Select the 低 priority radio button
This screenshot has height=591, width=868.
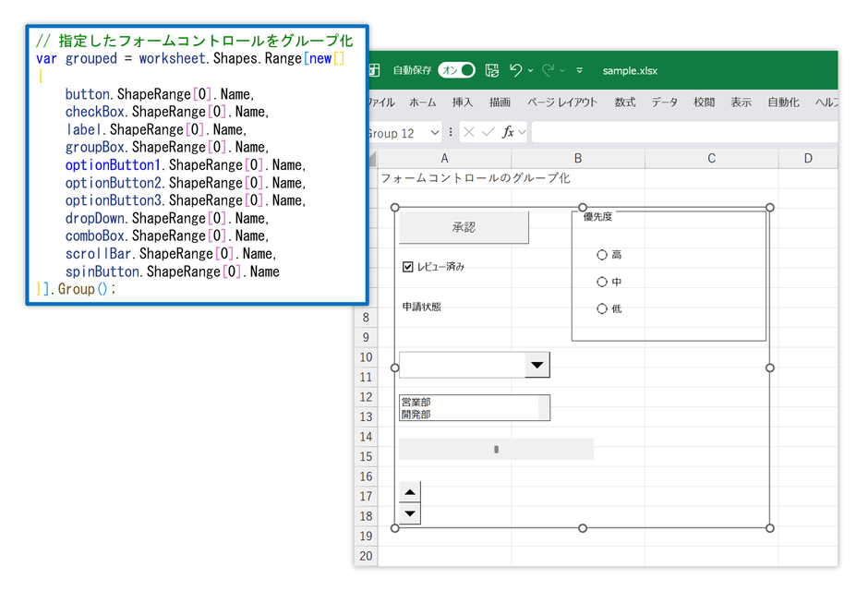point(602,308)
